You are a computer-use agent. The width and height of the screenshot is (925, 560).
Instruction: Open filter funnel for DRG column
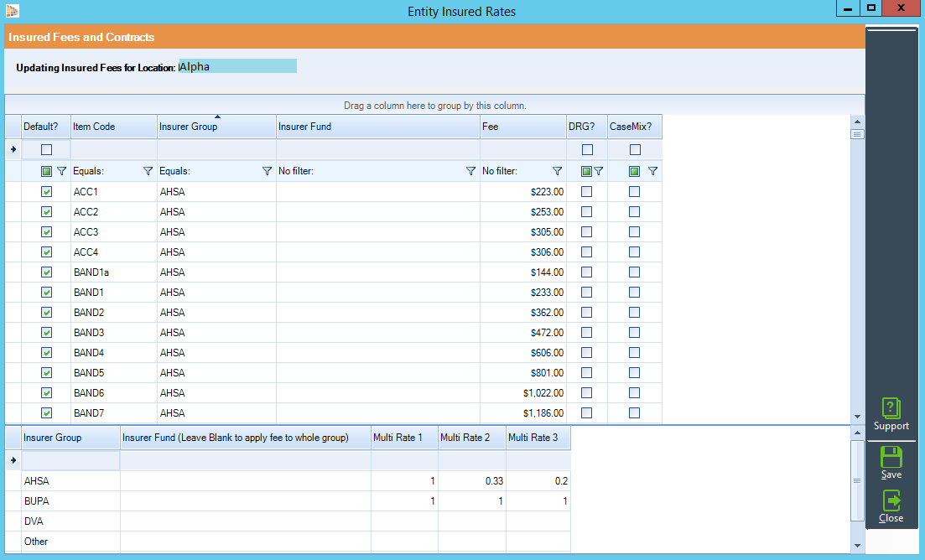tap(599, 171)
